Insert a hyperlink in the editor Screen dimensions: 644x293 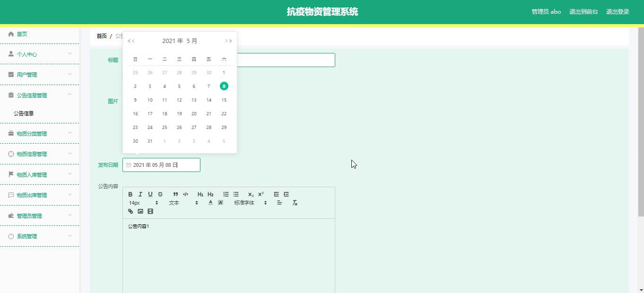(x=131, y=211)
